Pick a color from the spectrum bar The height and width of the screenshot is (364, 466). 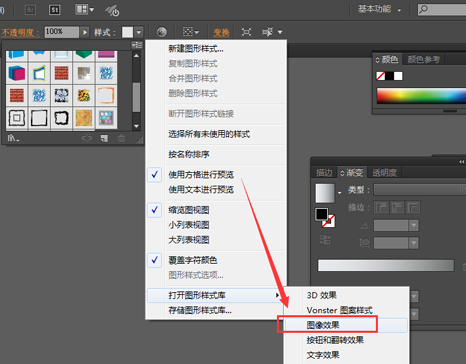pos(421,96)
